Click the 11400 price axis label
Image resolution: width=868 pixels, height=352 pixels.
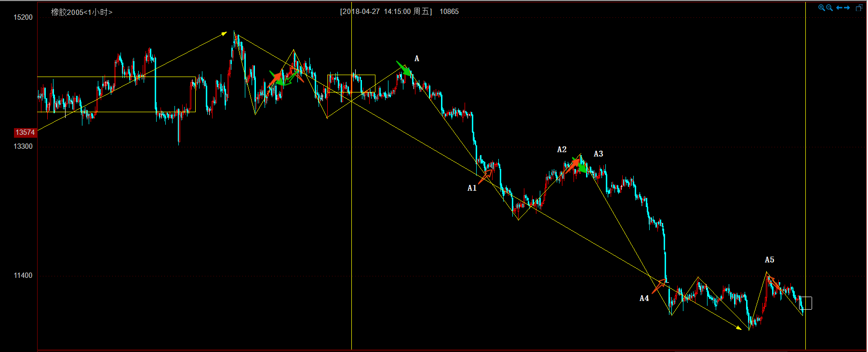click(x=23, y=275)
